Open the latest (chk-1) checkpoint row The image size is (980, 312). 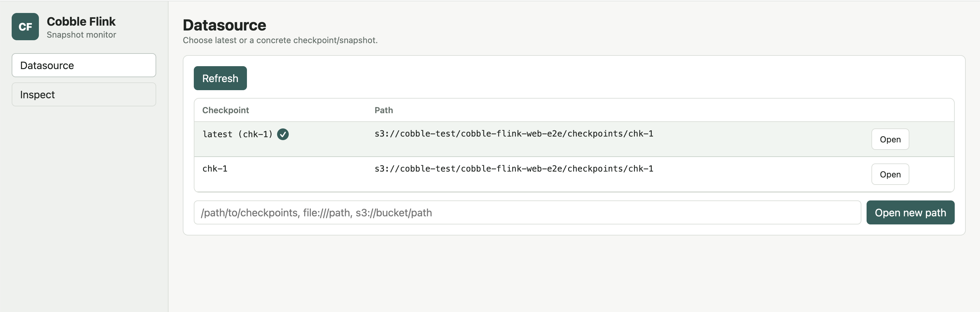coord(890,139)
